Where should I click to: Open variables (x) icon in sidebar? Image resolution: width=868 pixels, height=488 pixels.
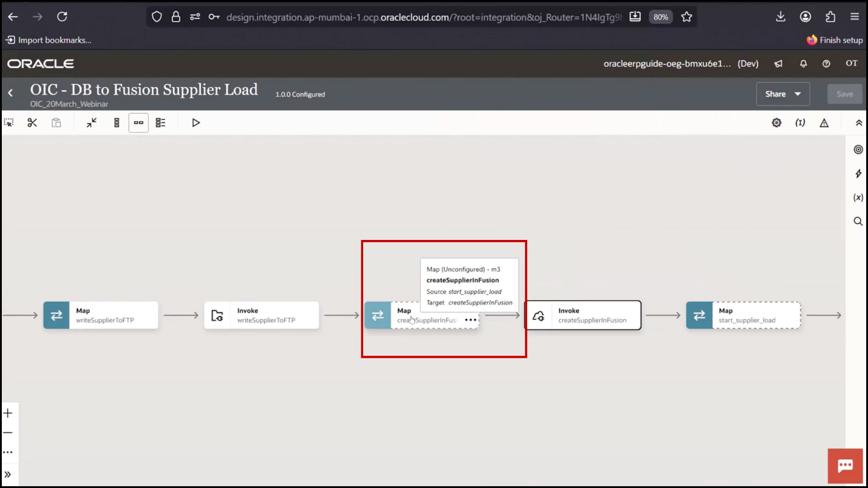point(858,197)
